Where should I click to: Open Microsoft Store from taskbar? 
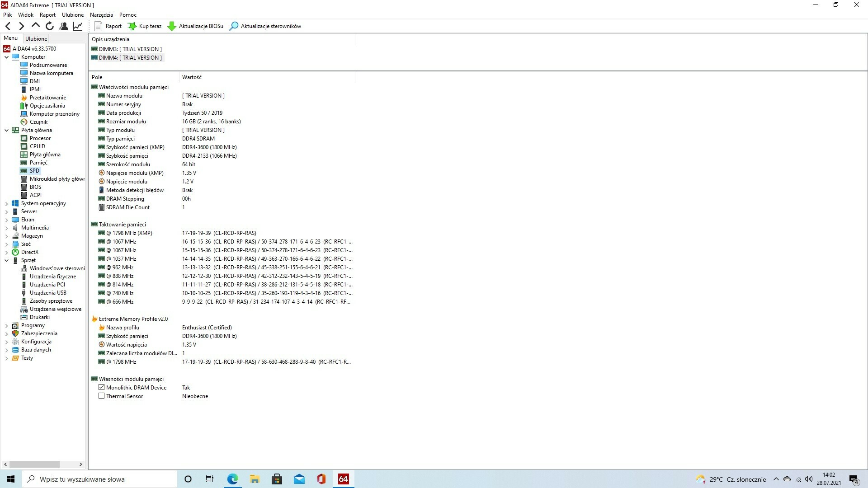(x=277, y=479)
